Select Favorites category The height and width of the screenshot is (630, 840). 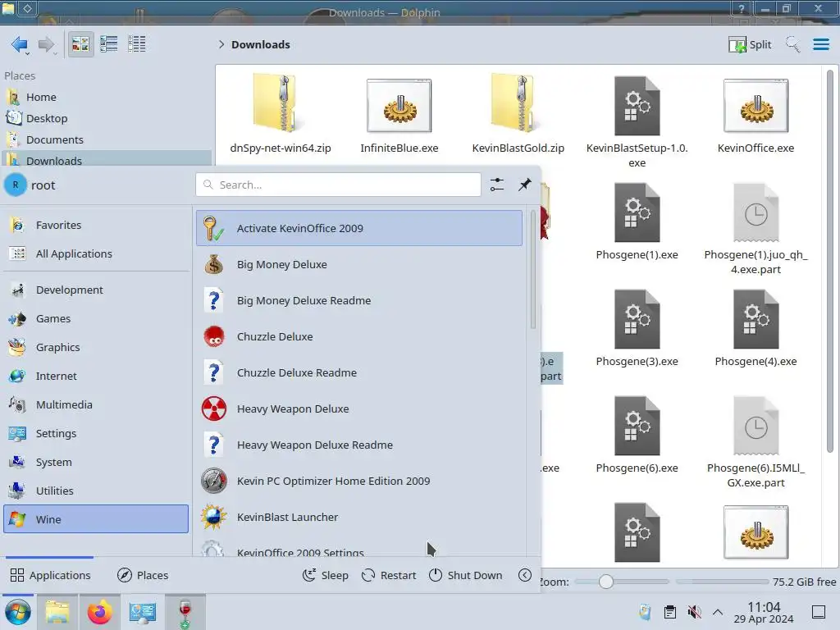[96, 225]
